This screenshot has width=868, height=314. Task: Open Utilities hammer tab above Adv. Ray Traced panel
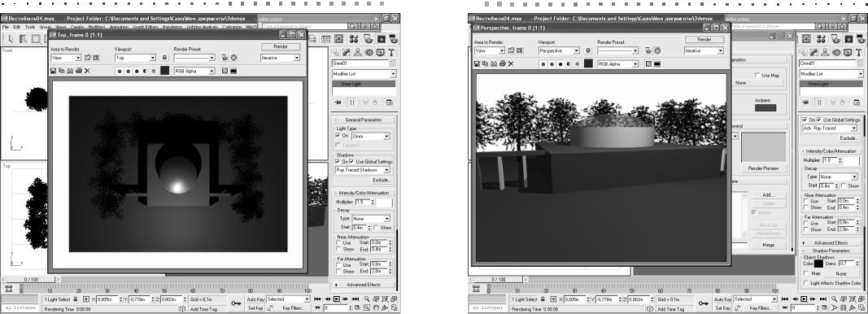pyautogui.click(x=858, y=52)
